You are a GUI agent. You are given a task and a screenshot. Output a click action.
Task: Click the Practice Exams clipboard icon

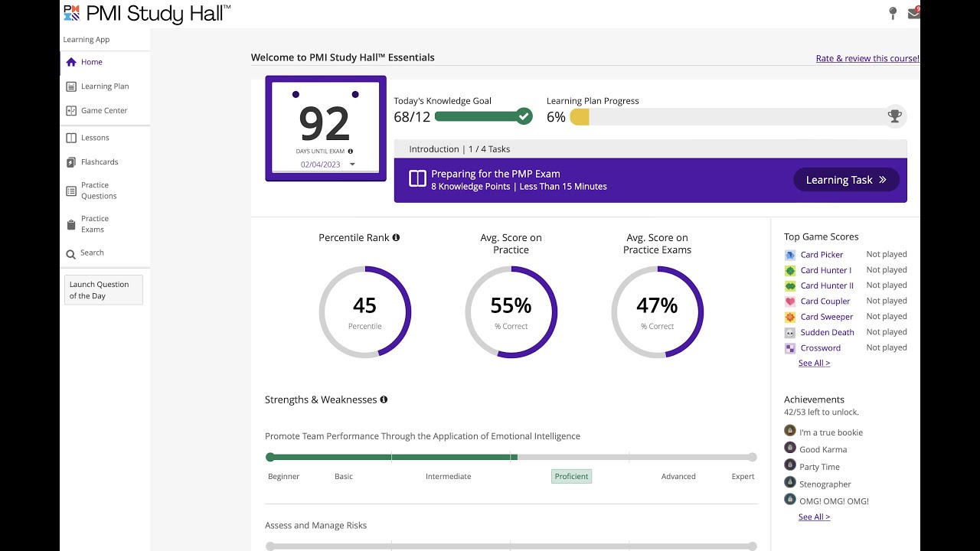(71, 224)
